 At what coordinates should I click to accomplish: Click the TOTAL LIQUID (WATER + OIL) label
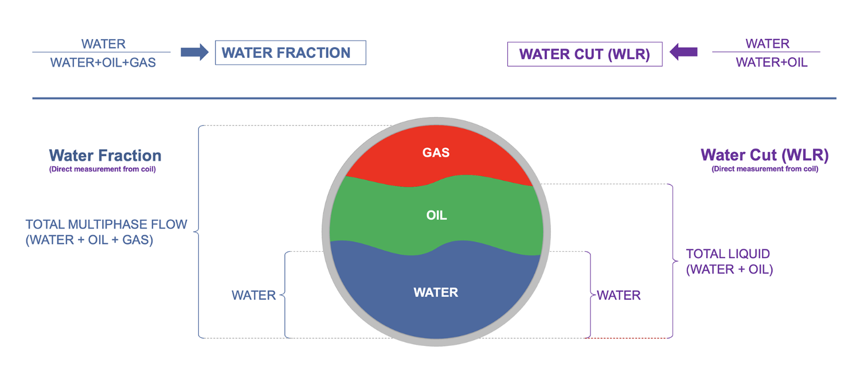point(729,261)
